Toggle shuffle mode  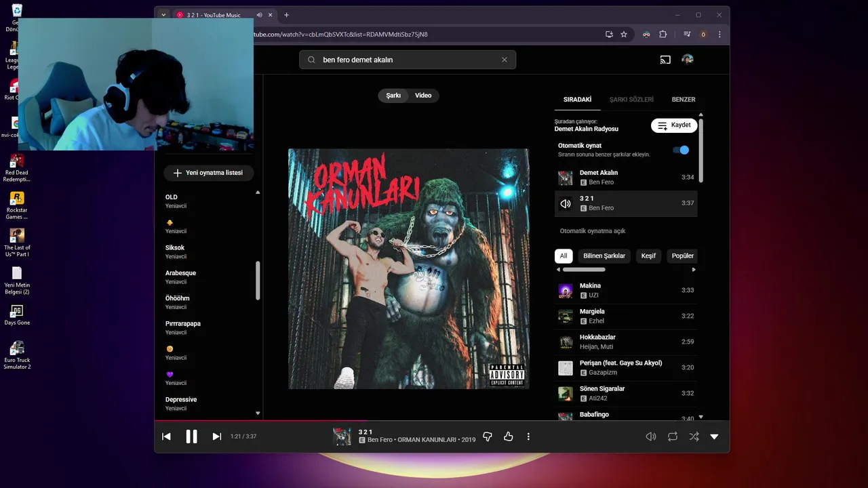click(694, 436)
